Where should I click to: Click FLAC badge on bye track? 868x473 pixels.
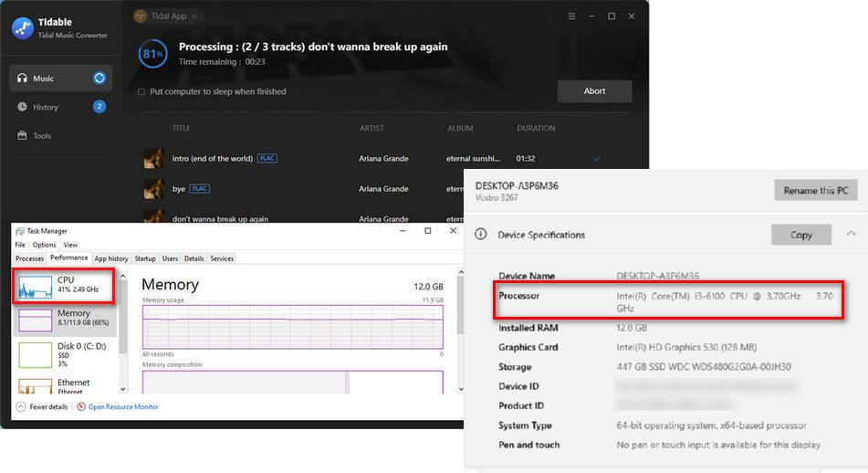pyautogui.click(x=200, y=189)
